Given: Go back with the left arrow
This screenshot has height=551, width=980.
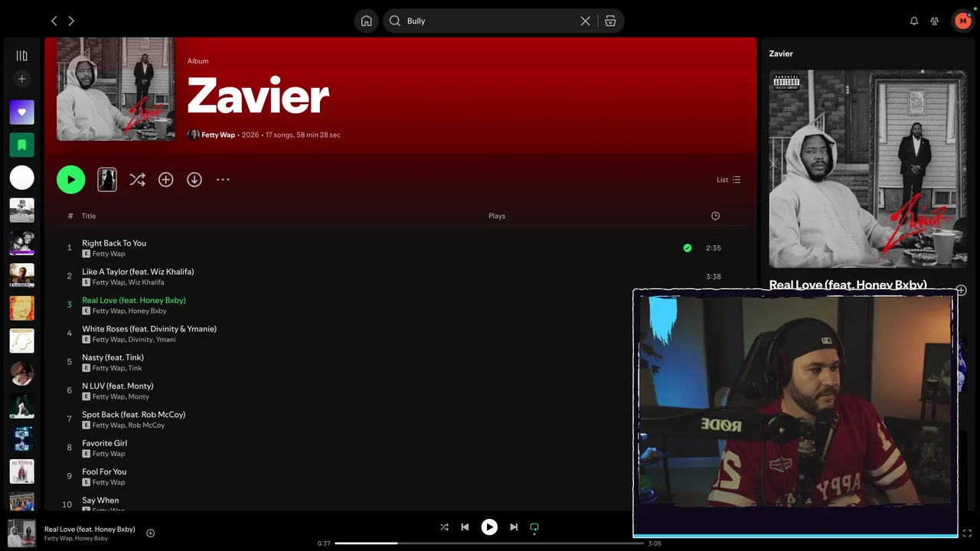Looking at the screenshot, I should coord(54,21).
